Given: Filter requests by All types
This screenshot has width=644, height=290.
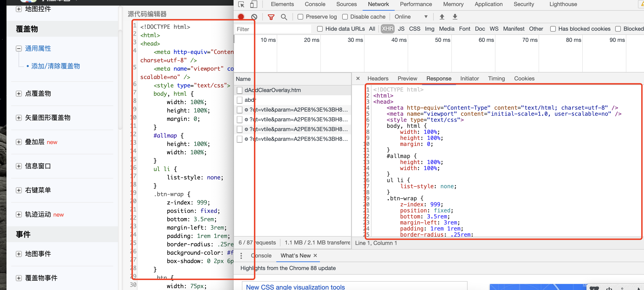Looking at the screenshot, I should pos(372,29).
